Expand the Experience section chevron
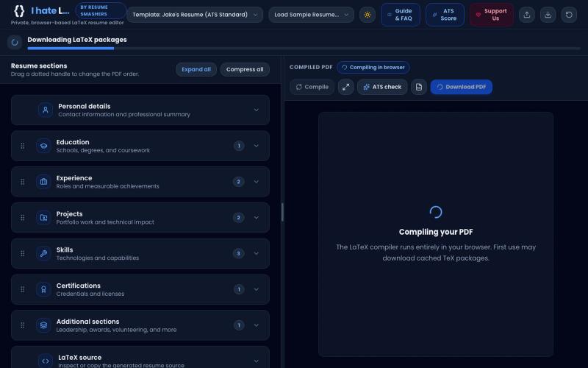The width and height of the screenshot is (588, 368). pyautogui.click(x=256, y=182)
